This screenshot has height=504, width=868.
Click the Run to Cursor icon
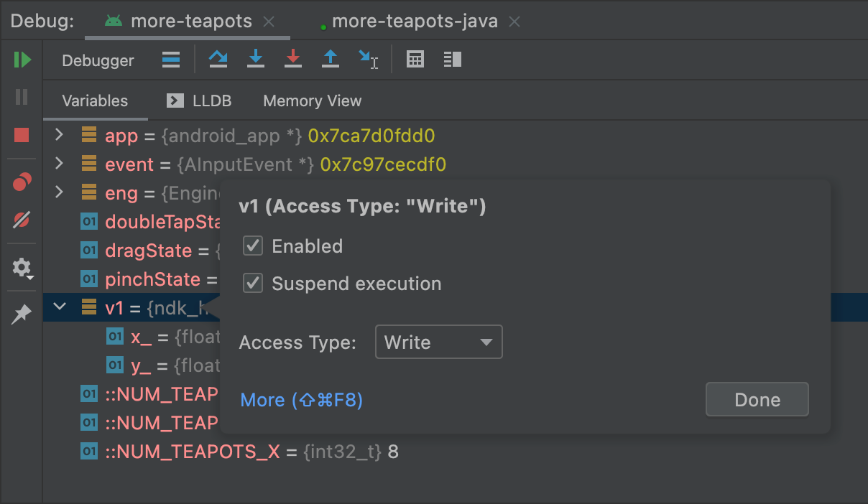[x=368, y=60]
